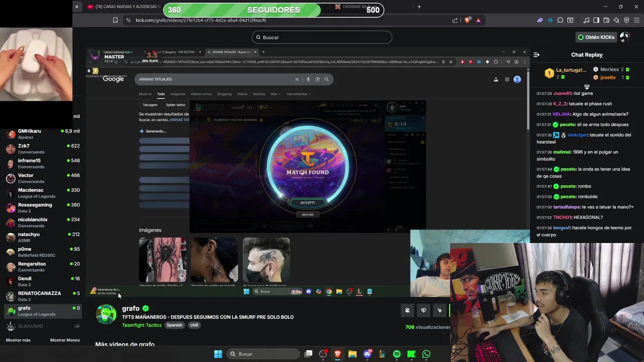Open the browser extensions puzzle icon

pos(560,20)
